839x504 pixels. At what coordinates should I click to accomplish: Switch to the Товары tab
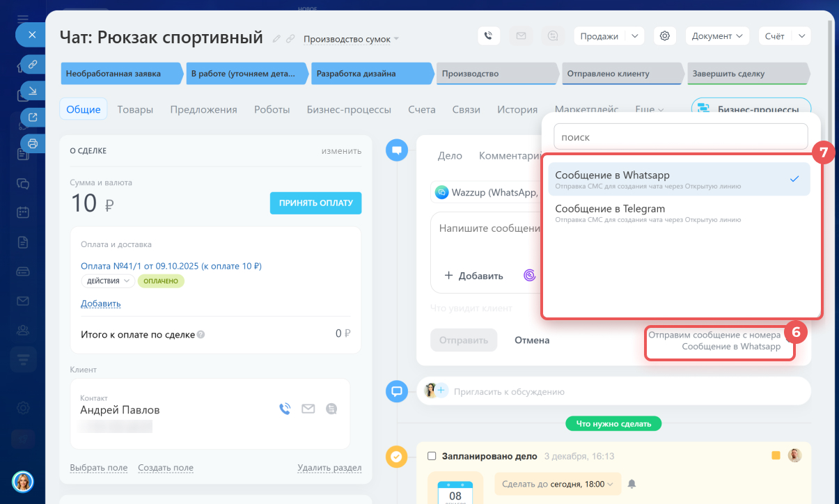(135, 109)
